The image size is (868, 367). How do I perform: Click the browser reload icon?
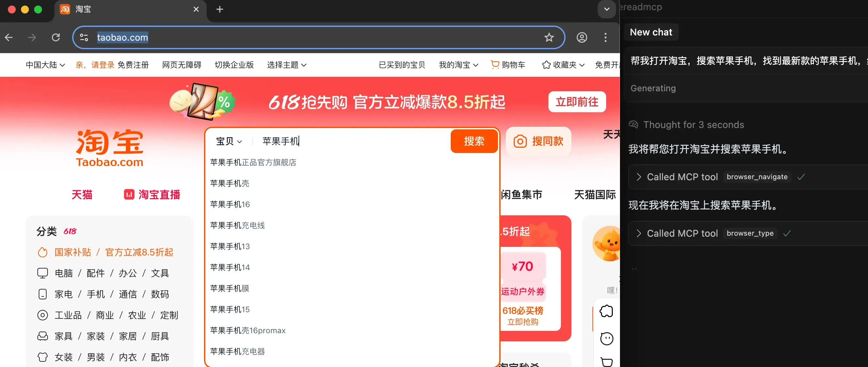point(56,37)
